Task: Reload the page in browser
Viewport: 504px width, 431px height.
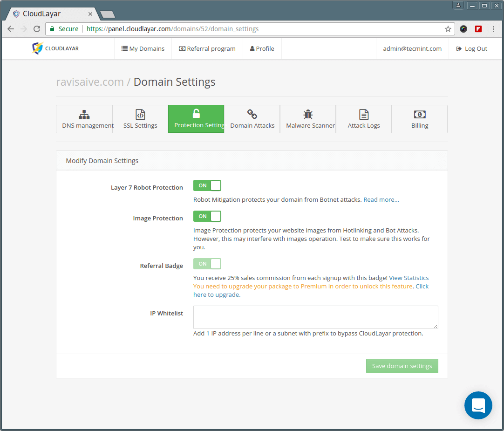Action: tap(37, 29)
